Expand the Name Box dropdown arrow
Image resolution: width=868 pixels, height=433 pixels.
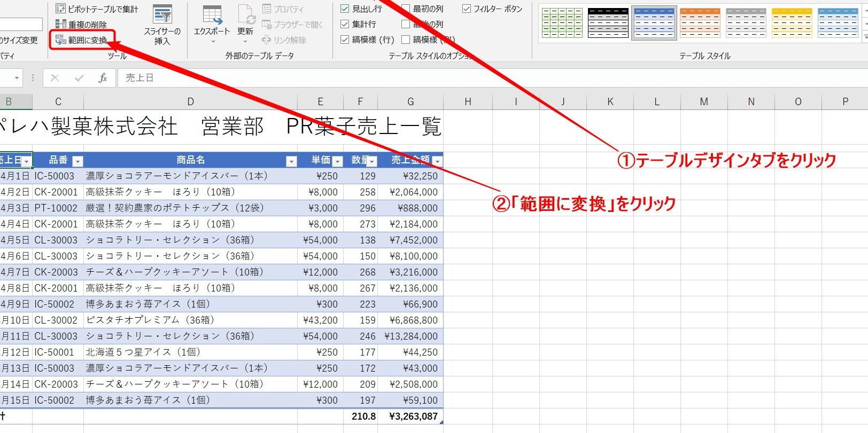pyautogui.click(x=17, y=78)
